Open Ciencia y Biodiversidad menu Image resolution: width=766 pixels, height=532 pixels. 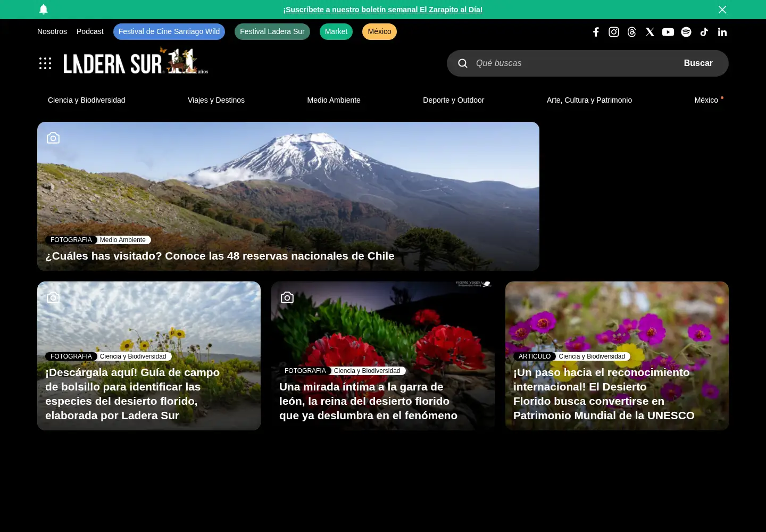coord(87,100)
